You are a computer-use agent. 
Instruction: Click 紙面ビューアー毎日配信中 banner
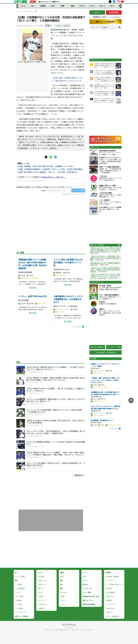click(105, 22)
